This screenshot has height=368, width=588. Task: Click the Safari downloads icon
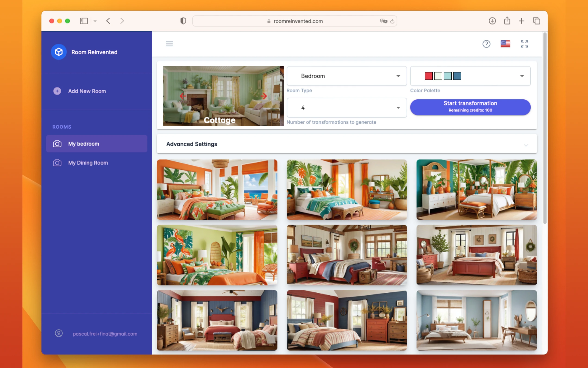[x=492, y=21]
